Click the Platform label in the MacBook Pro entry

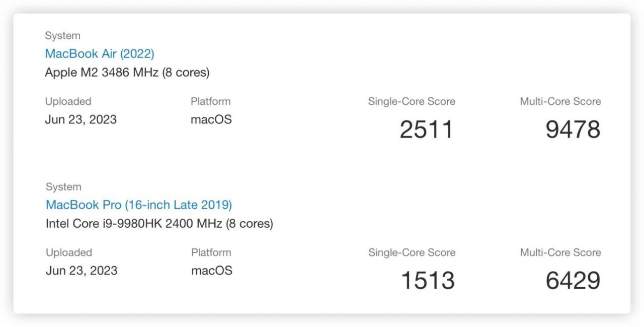(x=211, y=252)
